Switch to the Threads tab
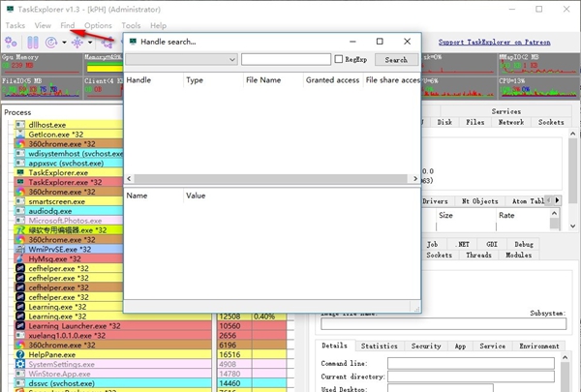 click(x=478, y=255)
